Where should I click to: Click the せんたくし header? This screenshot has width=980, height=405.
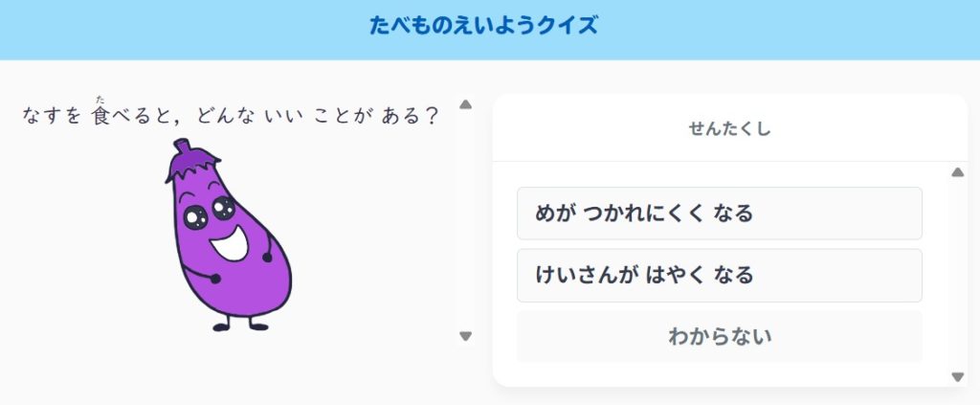point(729,129)
